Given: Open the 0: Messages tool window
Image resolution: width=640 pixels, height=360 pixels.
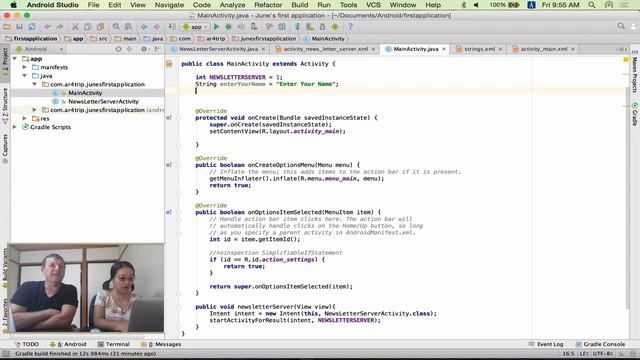Looking at the screenshot, I should [161, 344].
